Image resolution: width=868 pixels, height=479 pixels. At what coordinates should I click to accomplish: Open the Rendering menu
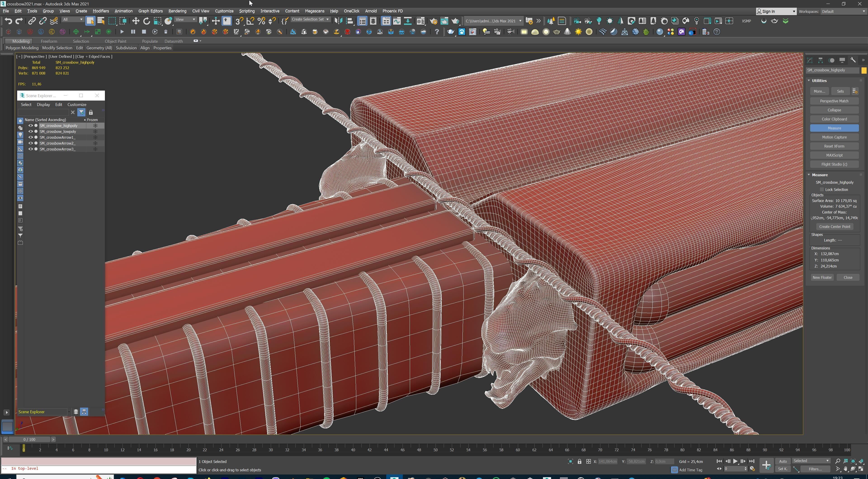[177, 11]
